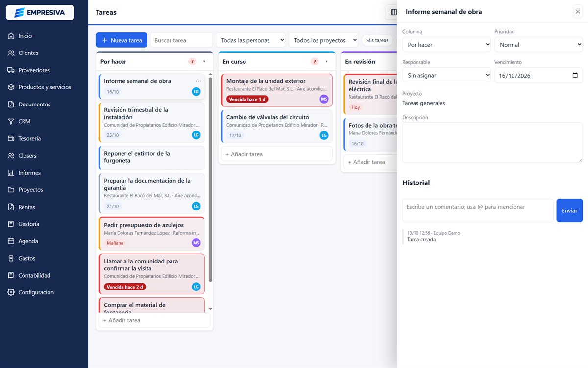Click the Gestoría sidebar icon
The height and width of the screenshot is (368, 588).
[11, 224]
